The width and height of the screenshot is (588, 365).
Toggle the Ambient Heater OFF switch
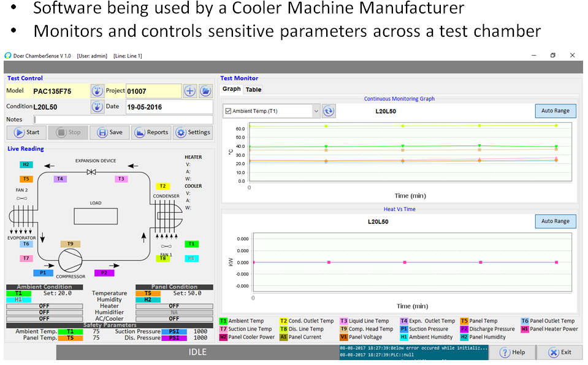pyautogui.click(x=44, y=306)
